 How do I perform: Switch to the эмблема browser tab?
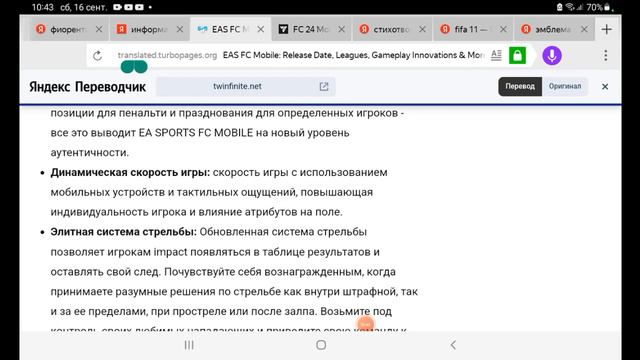553,29
